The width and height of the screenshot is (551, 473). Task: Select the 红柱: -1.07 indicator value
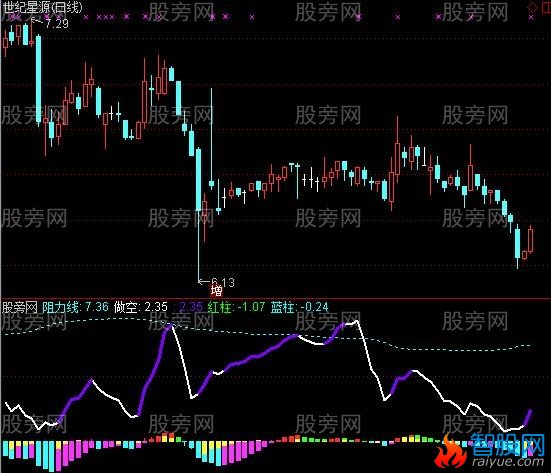tap(236, 307)
